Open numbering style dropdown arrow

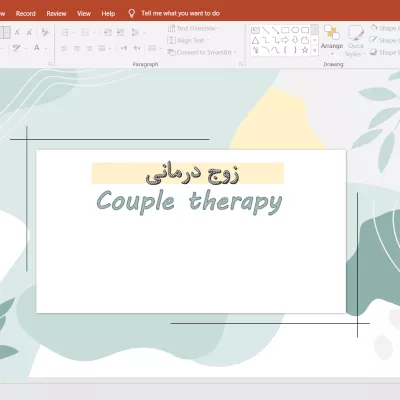94,33
